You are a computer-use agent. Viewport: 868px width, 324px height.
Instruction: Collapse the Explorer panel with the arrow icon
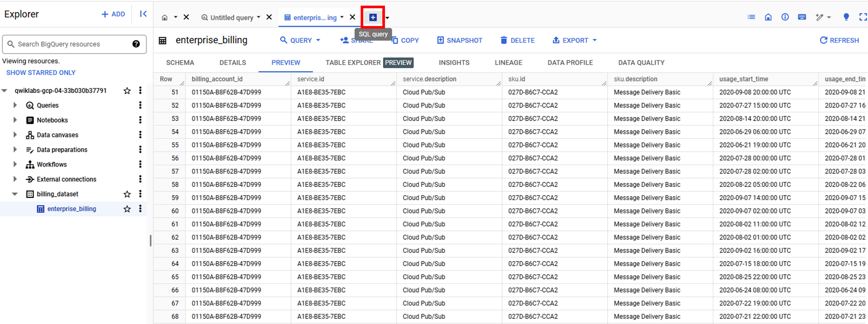point(143,14)
